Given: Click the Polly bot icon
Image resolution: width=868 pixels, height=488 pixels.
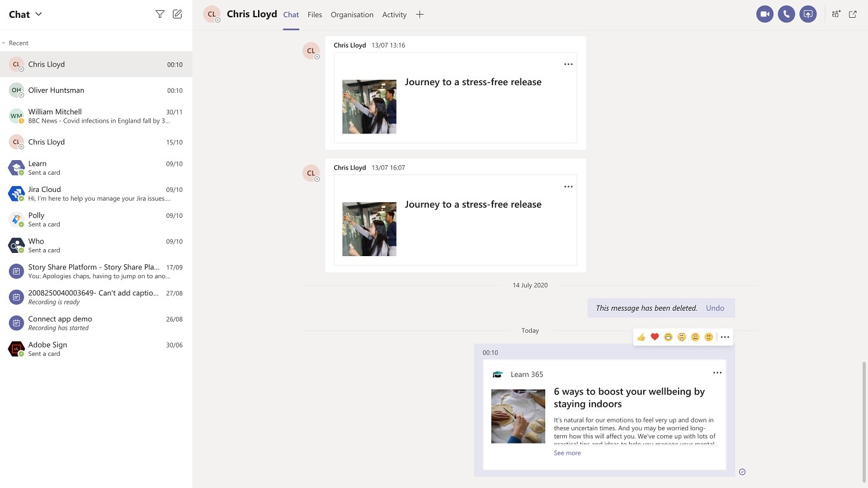Looking at the screenshot, I should [17, 219].
